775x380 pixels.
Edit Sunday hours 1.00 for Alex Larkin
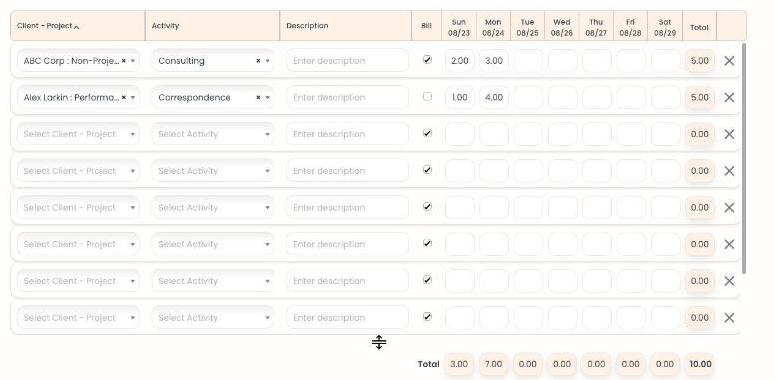tap(459, 97)
